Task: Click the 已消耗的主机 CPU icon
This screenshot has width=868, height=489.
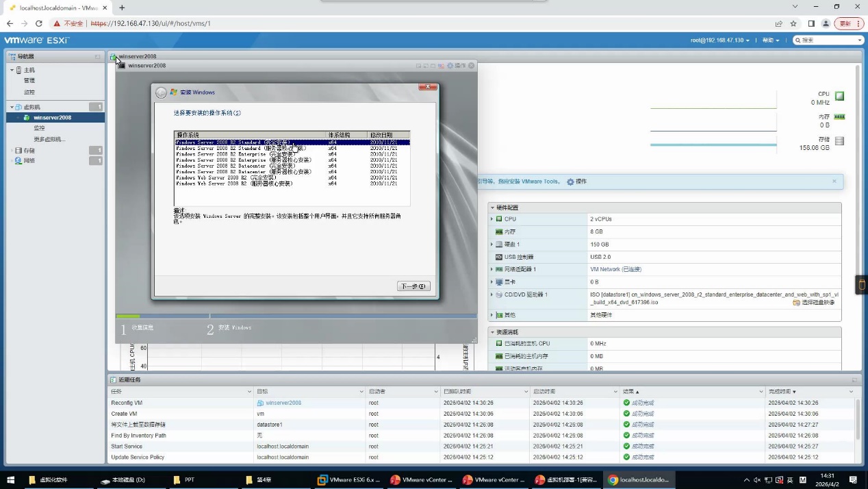Action: click(x=499, y=343)
